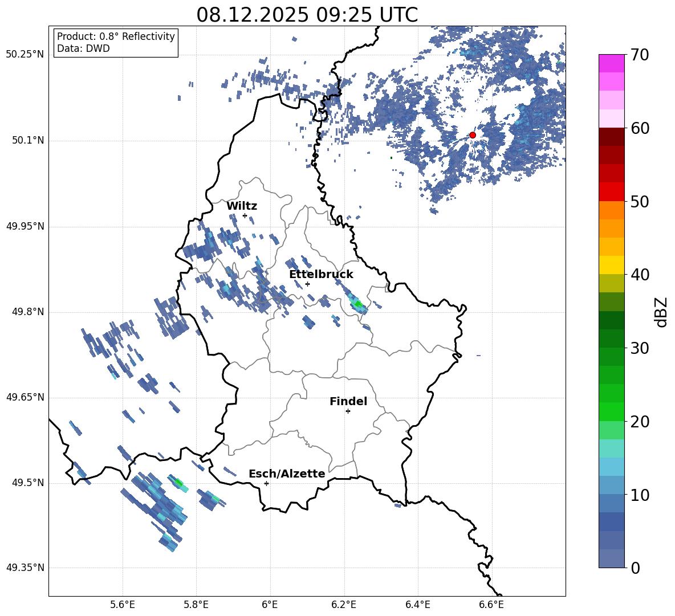Click the 70 colorbar tick label

click(x=640, y=55)
